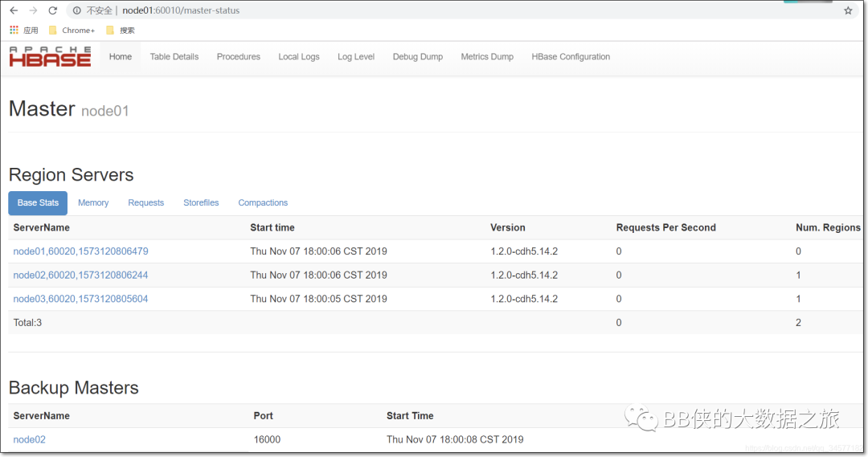This screenshot has width=868, height=457.
Task: Open backup master node02 link
Action: [x=30, y=439]
